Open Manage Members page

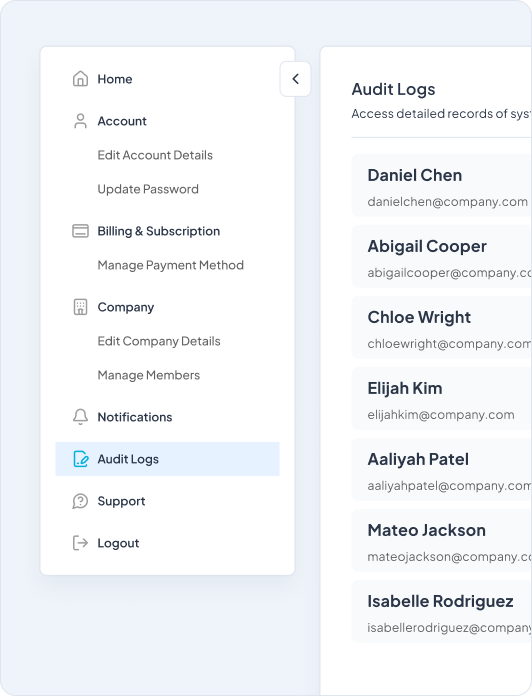click(149, 375)
